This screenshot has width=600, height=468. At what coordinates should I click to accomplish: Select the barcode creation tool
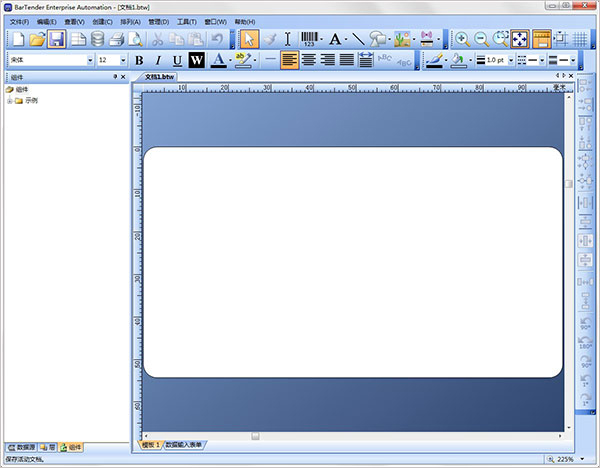click(x=313, y=39)
